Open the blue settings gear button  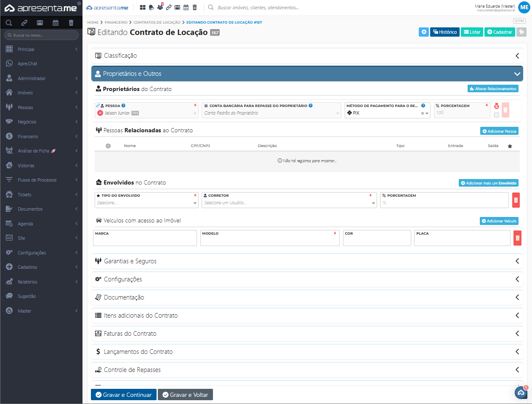coord(424,32)
